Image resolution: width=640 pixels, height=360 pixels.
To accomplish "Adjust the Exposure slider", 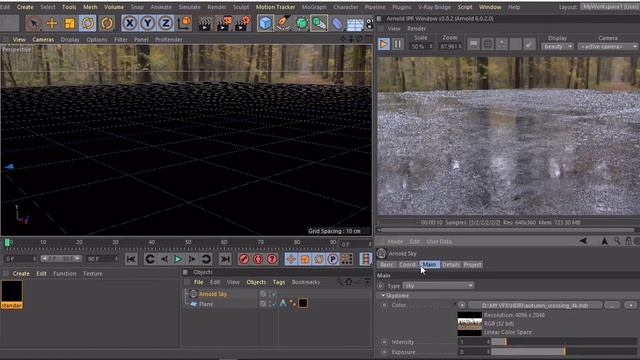I will pos(564,352).
